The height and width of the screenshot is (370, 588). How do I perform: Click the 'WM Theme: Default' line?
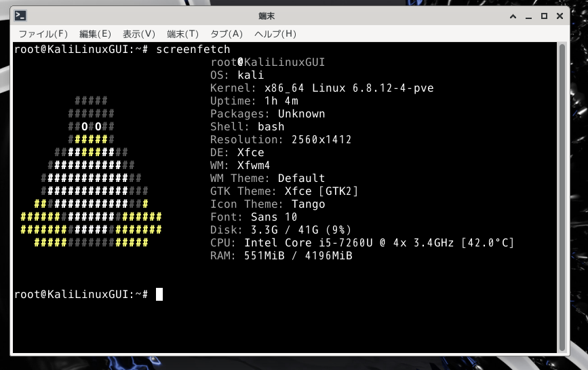coord(268,179)
